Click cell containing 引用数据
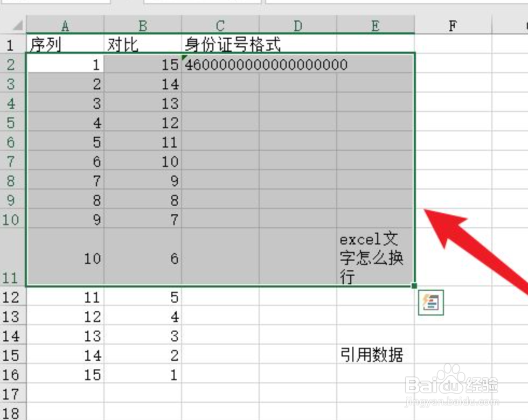528x420 pixels. tap(376, 355)
